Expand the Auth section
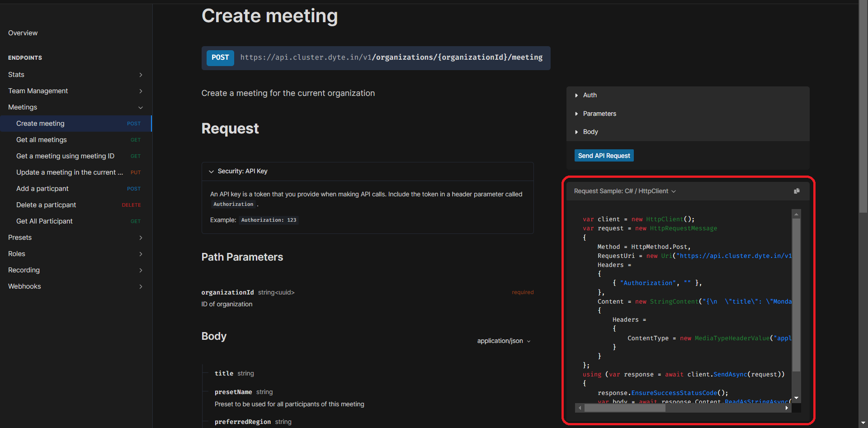The height and width of the screenshot is (428, 868). tap(688, 95)
